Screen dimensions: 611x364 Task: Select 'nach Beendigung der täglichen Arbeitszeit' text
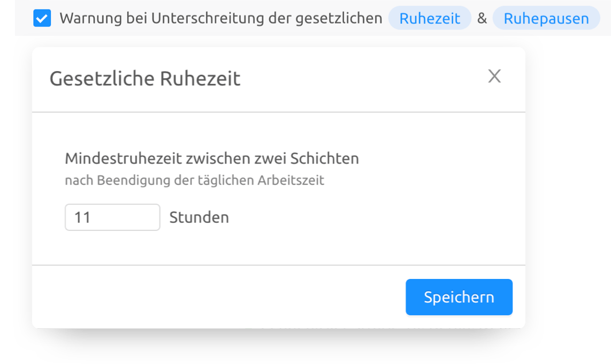(x=194, y=180)
